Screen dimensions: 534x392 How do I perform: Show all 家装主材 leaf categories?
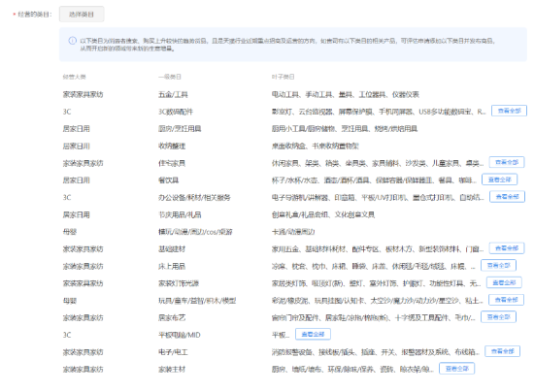pyautogui.click(x=456, y=369)
